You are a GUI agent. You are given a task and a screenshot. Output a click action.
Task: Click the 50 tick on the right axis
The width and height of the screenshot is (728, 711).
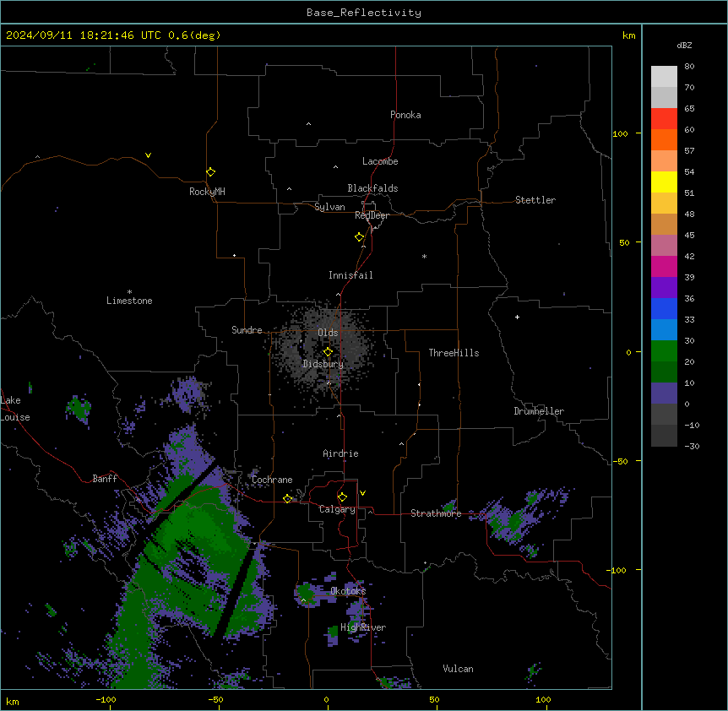coord(624,242)
